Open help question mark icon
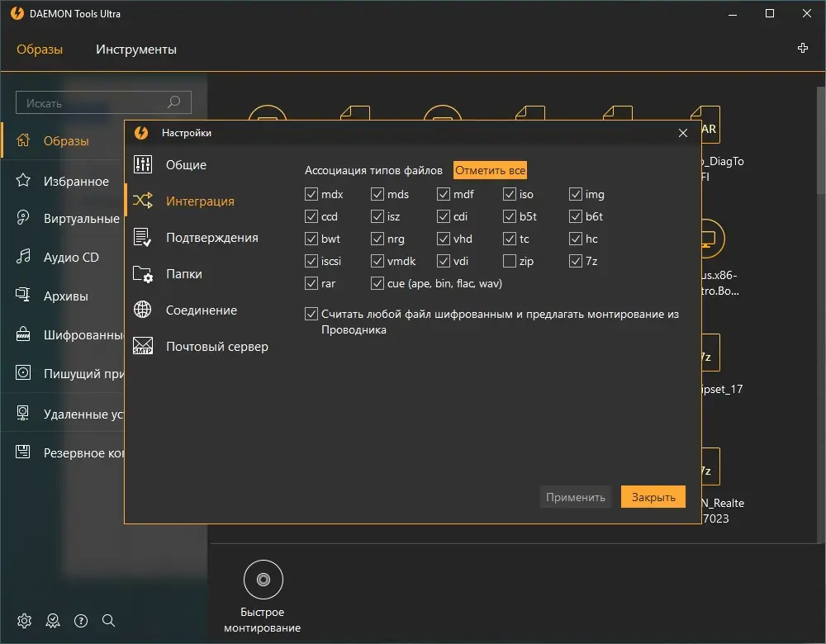826x644 pixels. tap(81, 621)
